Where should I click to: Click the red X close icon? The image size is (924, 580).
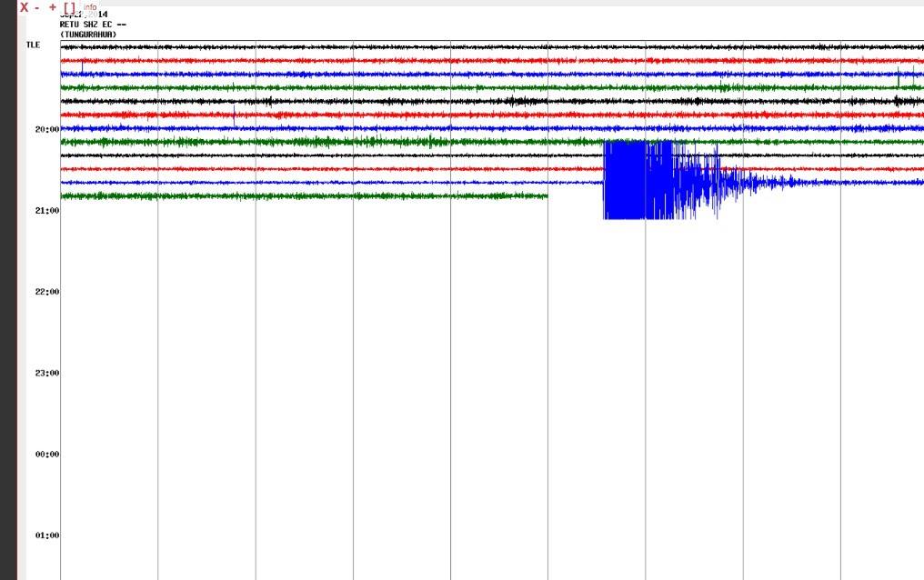pos(25,7)
